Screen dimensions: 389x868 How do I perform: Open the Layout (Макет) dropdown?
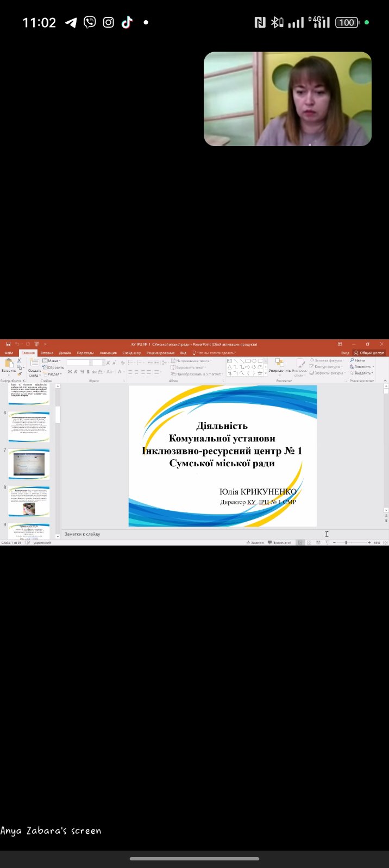(x=52, y=361)
